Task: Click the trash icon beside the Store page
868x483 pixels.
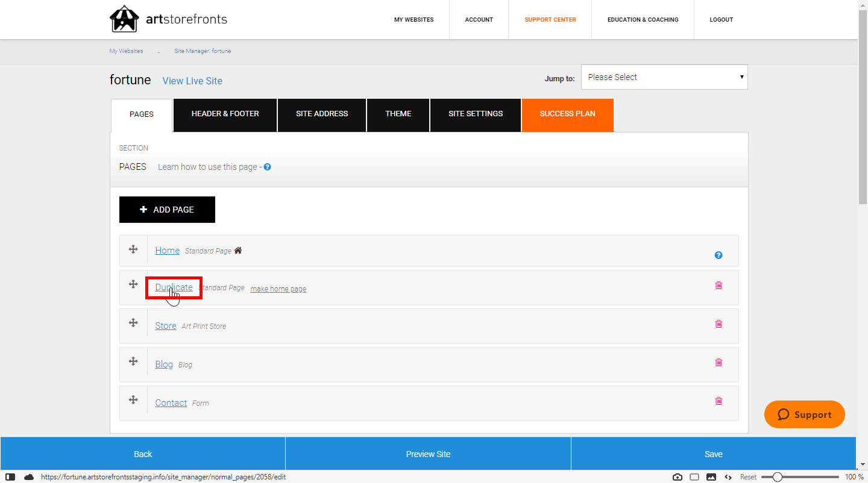Action: 719,323
